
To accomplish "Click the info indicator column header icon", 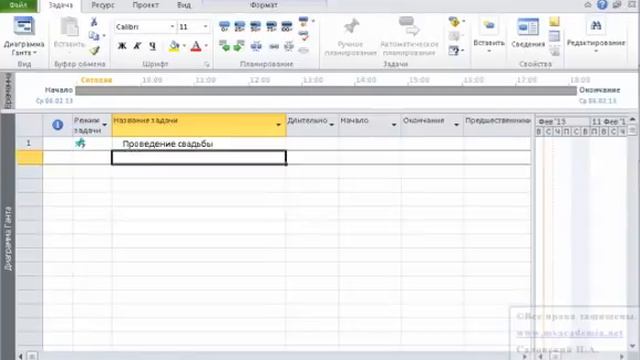I will (58, 125).
